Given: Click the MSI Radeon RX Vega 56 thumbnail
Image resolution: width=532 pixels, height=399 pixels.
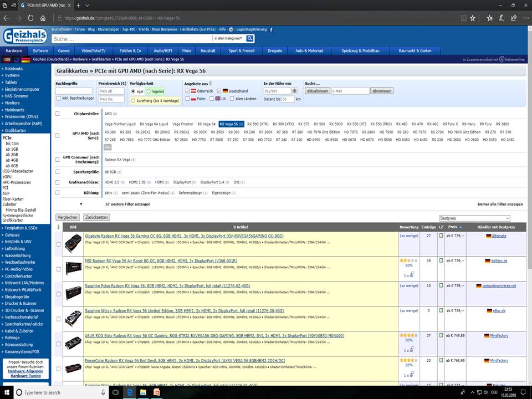Looking at the screenshot, I should [73, 268].
